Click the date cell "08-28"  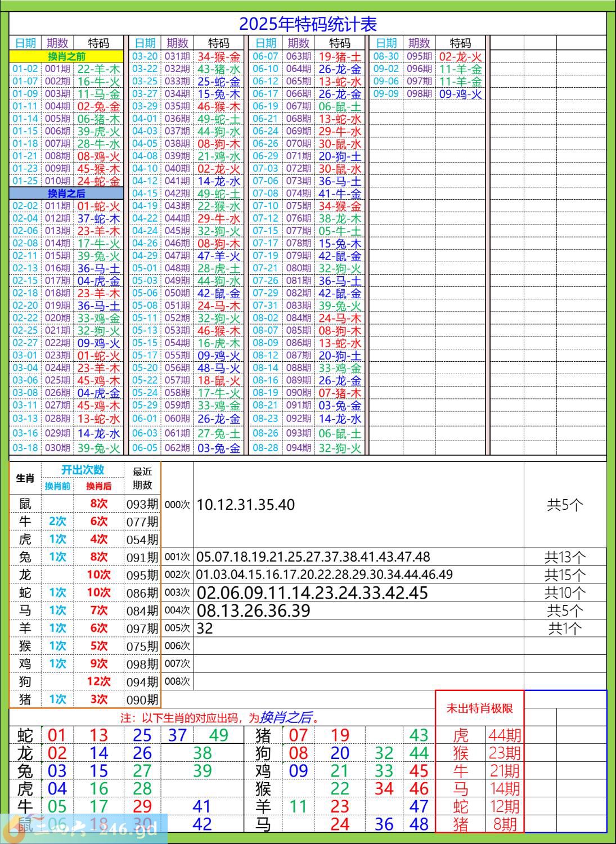coord(266,448)
